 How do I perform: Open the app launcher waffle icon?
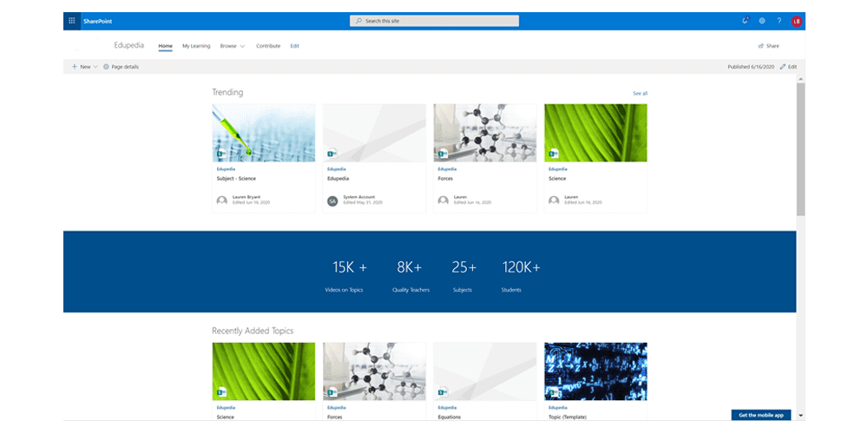click(71, 21)
